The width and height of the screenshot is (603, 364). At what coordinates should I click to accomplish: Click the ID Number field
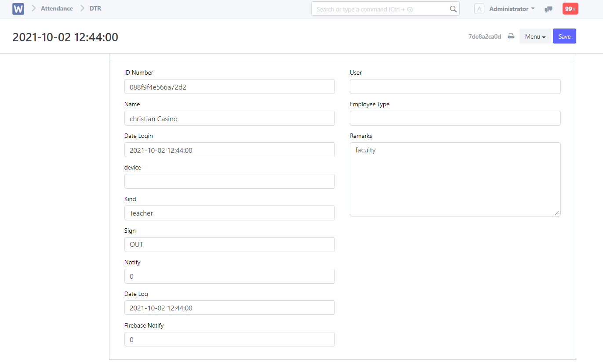(x=229, y=86)
